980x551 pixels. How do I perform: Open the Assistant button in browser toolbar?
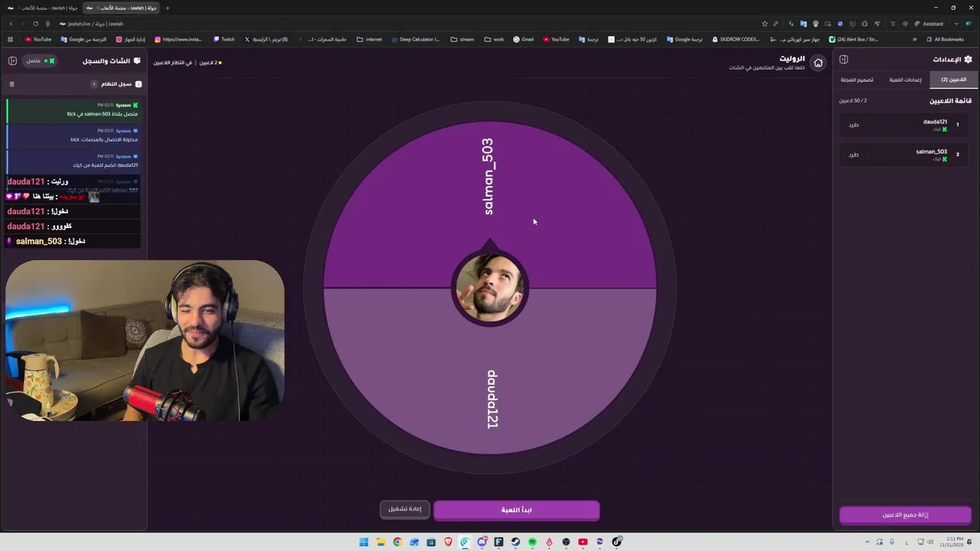tap(930, 24)
